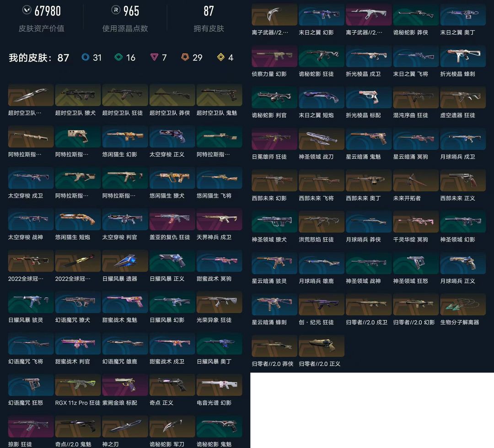
Task: Select the 甜蜜战术 冥驹 skin thumbnail
Action: pos(219,261)
